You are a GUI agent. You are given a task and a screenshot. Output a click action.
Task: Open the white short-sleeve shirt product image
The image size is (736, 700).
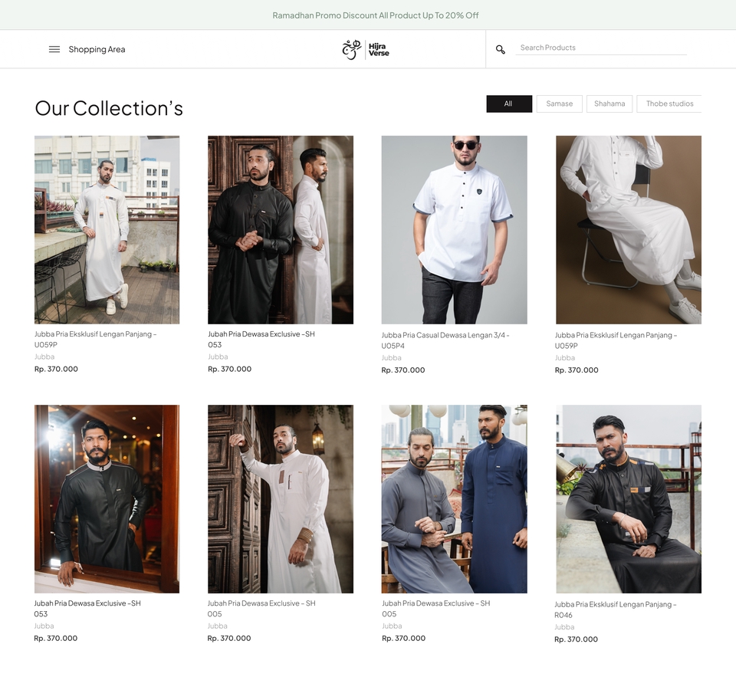tap(454, 229)
